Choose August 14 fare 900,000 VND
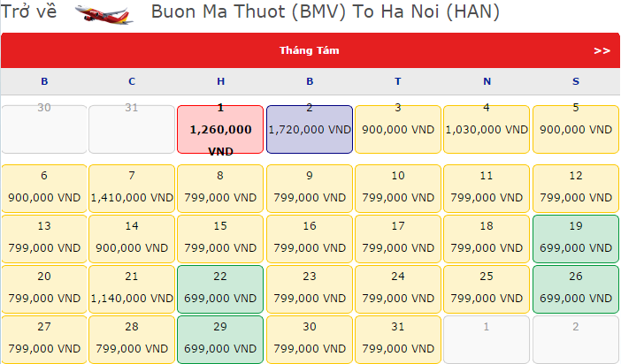This screenshot has height=364, width=621. point(132,238)
